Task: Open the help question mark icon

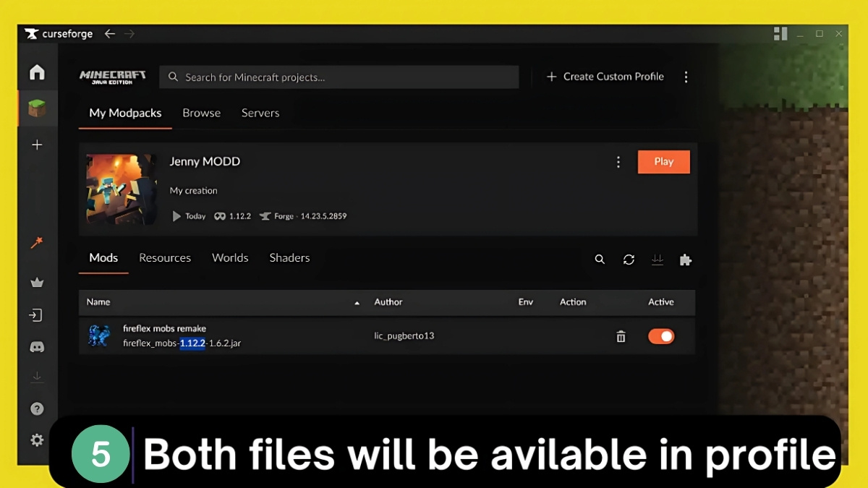Action: (x=37, y=409)
